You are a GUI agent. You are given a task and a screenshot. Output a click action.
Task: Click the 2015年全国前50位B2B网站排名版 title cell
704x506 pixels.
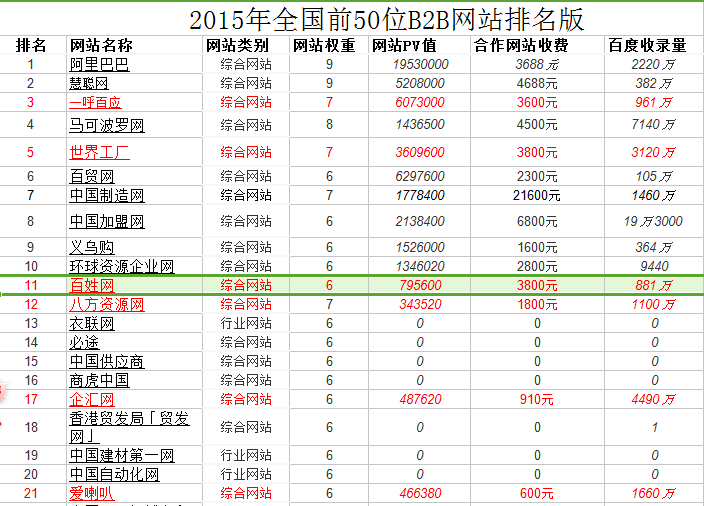click(386, 18)
